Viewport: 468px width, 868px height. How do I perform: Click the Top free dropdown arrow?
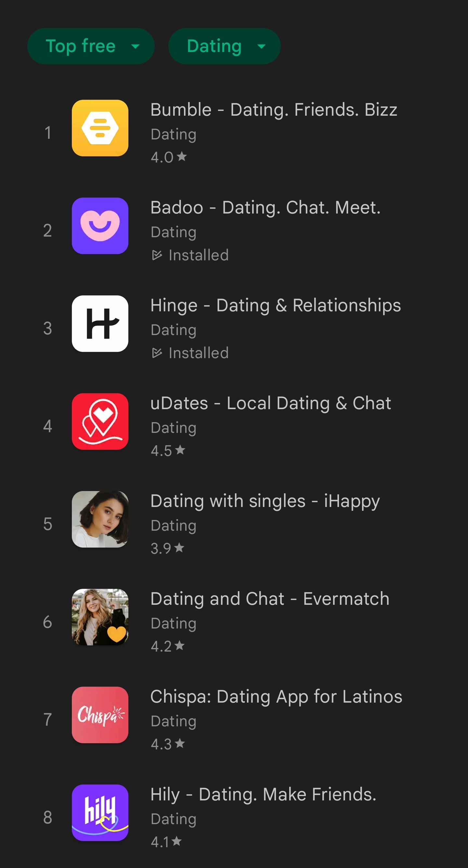pyautogui.click(x=136, y=46)
